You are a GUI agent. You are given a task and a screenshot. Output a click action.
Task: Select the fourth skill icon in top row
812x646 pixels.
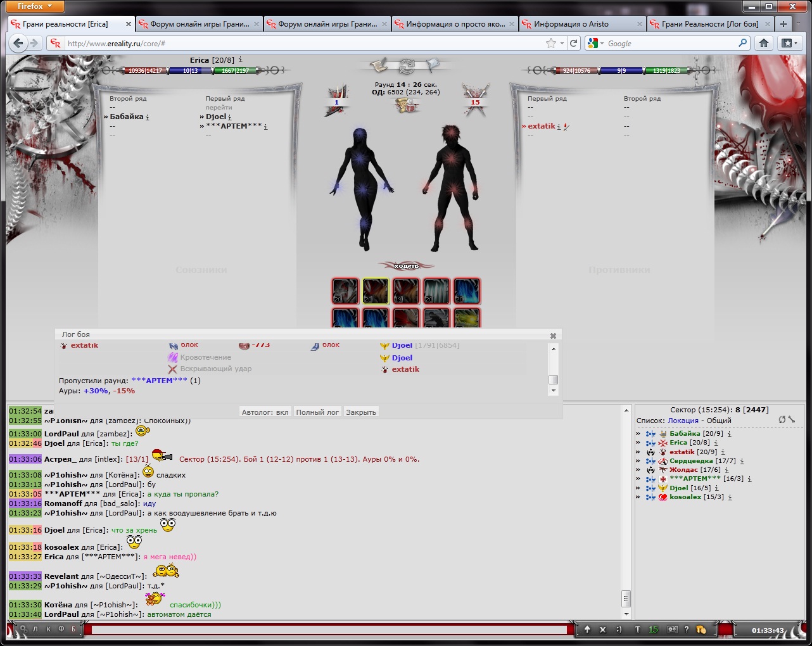pos(436,291)
